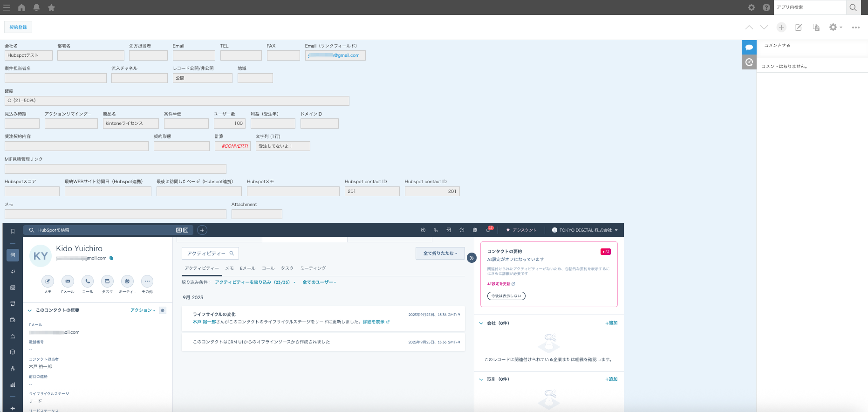This screenshot has height=412, width=868.
Task: Open kintone app settings gear dropdown
Action: pos(835,27)
